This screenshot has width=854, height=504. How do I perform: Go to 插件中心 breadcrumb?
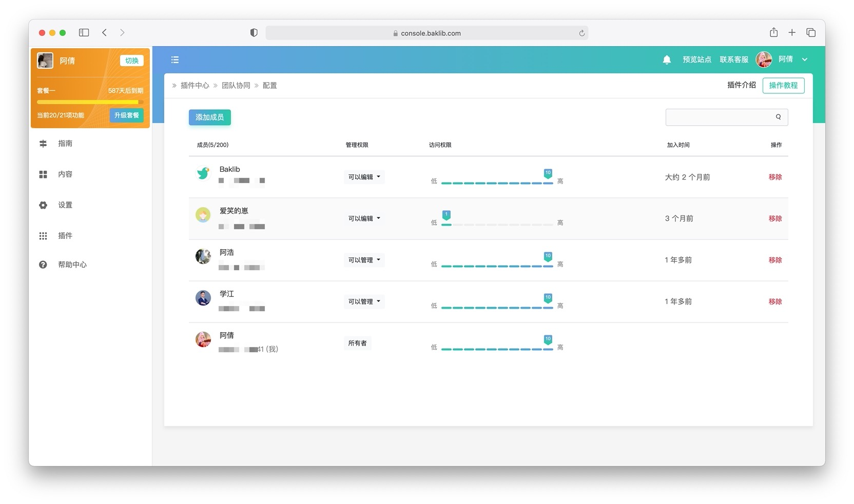[195, 86]
